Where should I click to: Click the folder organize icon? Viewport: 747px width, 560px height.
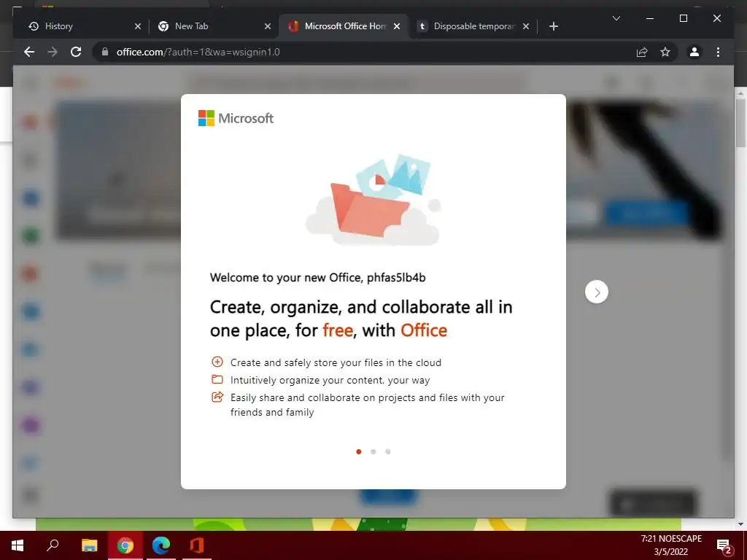[x=217, y=379]
